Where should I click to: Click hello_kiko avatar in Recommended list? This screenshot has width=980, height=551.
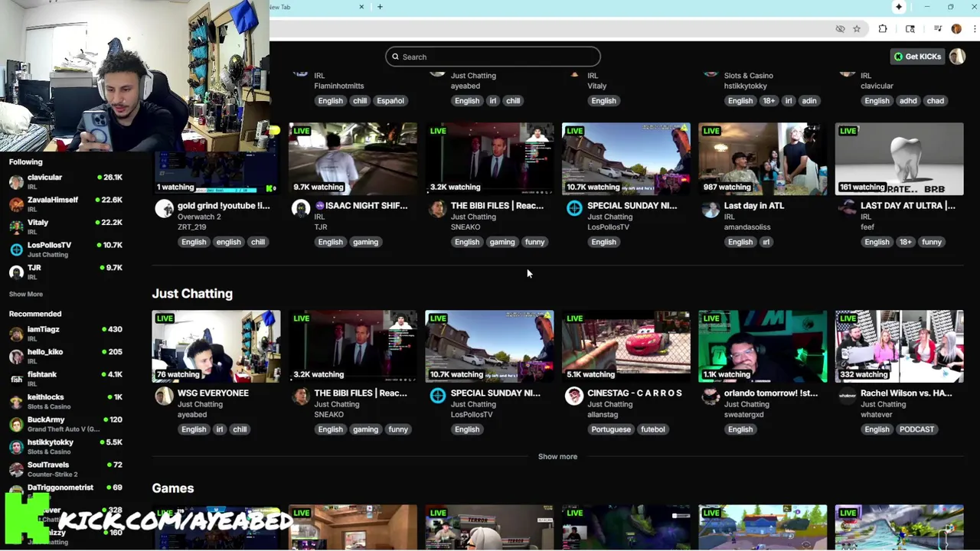[16, 357]
